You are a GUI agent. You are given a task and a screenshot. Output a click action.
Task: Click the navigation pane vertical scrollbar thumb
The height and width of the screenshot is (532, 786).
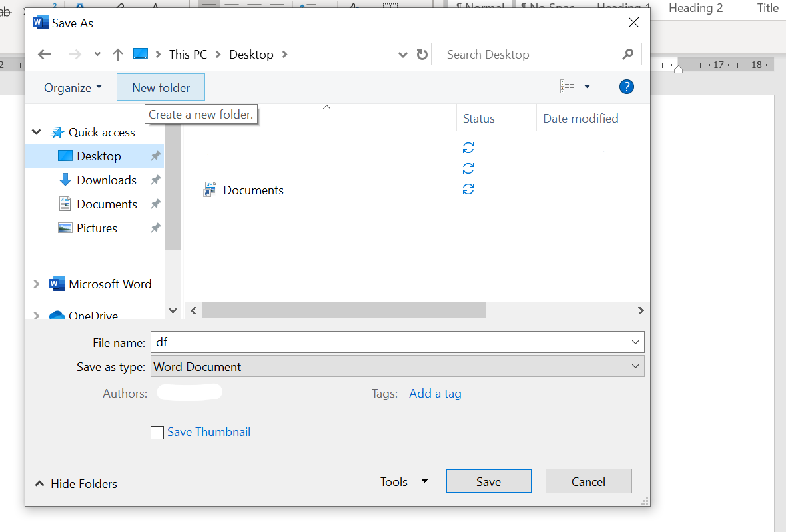coord(173,186)
